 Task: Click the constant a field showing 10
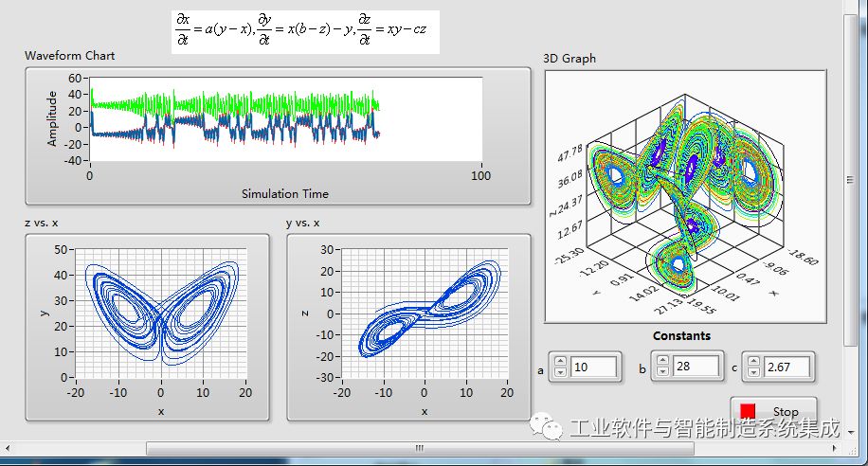592,367
